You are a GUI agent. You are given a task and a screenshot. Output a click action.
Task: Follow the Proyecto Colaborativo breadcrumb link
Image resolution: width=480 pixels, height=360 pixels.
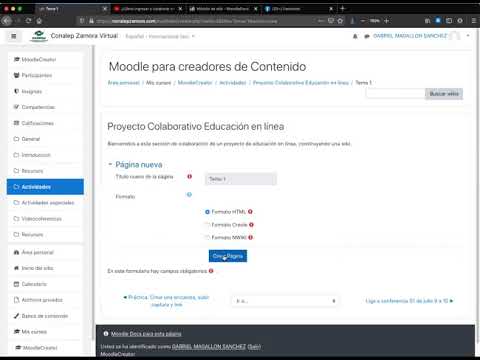tap(301, 83)
